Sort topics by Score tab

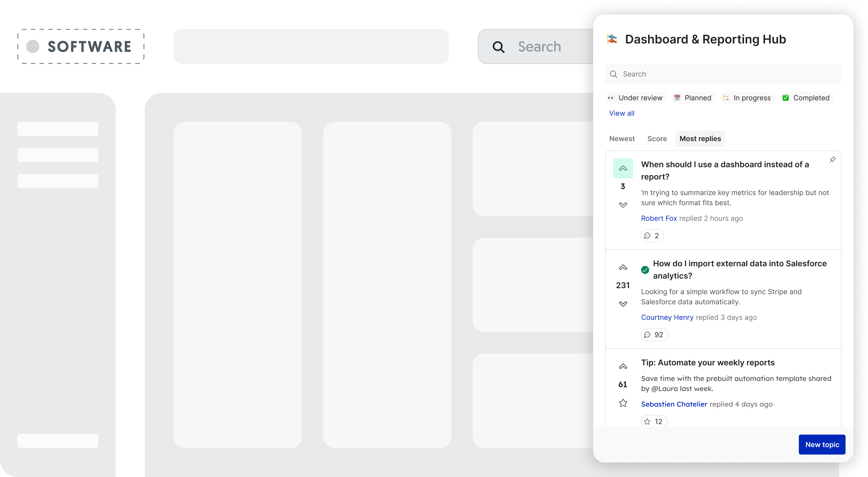[x=657, y=139]
